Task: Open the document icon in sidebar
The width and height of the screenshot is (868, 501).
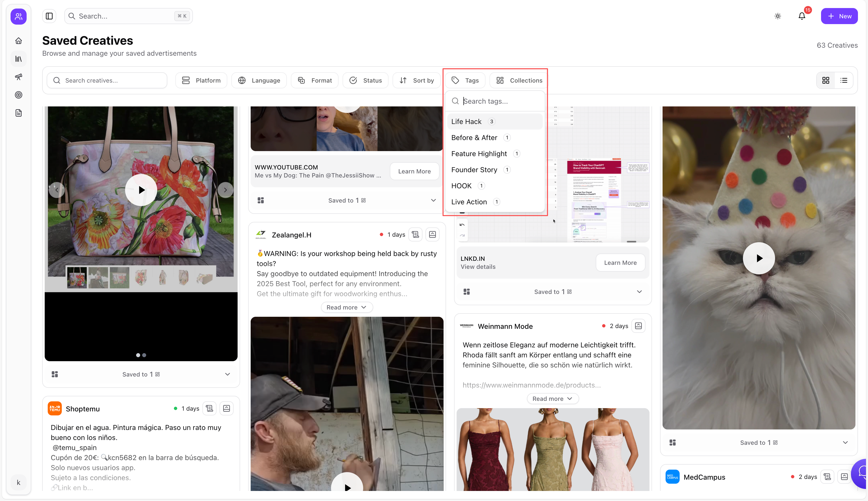Action: coord(19,113)
